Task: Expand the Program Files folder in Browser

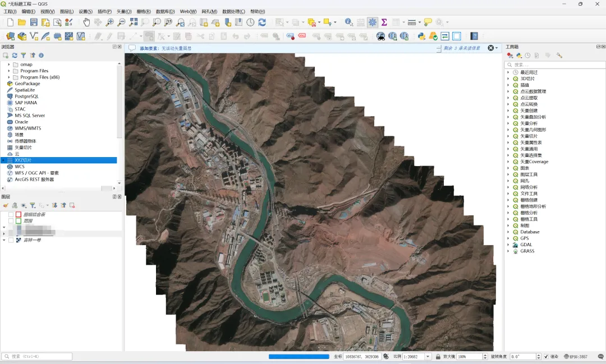Action: (x=9, y=71)
